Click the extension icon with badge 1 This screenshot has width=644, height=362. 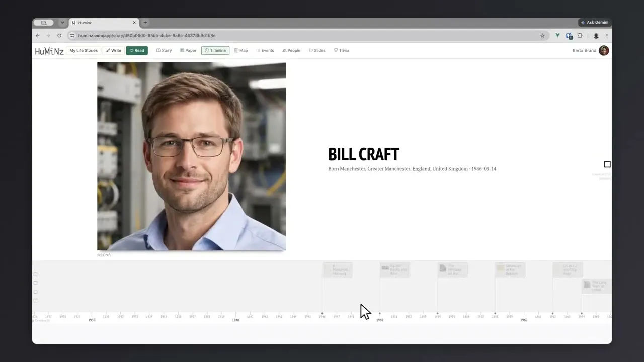569,36
